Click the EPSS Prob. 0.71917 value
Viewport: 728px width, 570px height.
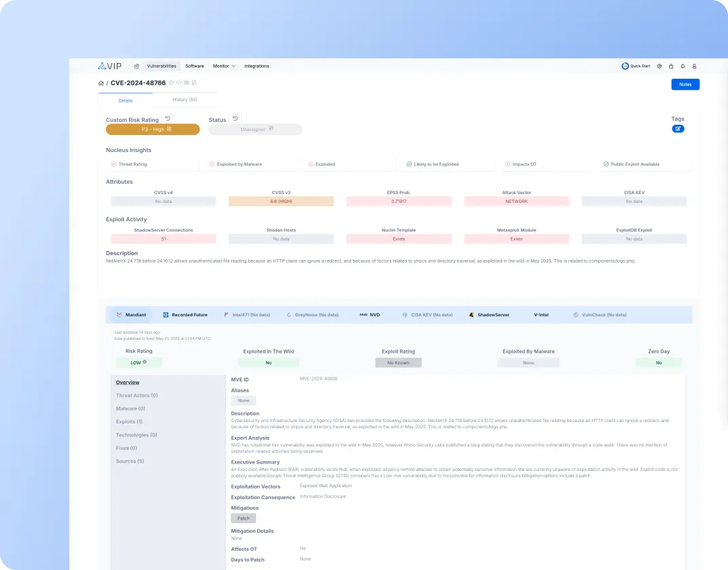[x=399, y=202]
